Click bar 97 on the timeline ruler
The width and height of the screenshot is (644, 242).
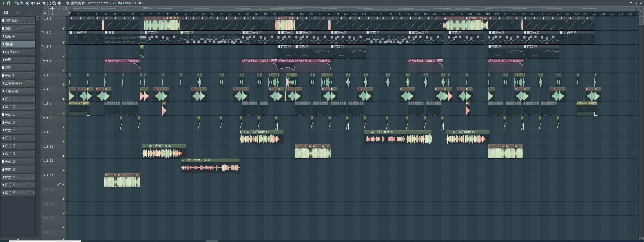[283, 14]
